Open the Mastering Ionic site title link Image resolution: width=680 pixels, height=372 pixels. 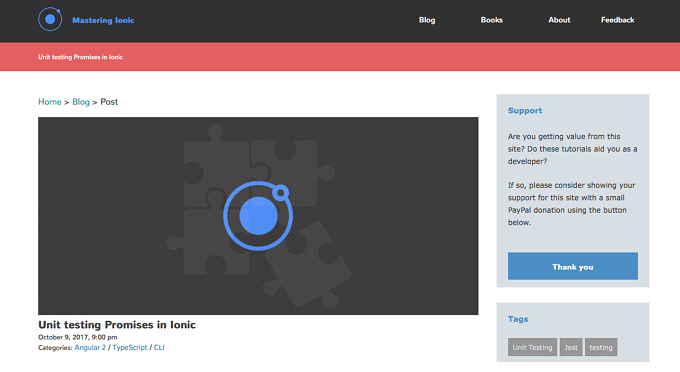pyautogui.click(x=103, y=20)
